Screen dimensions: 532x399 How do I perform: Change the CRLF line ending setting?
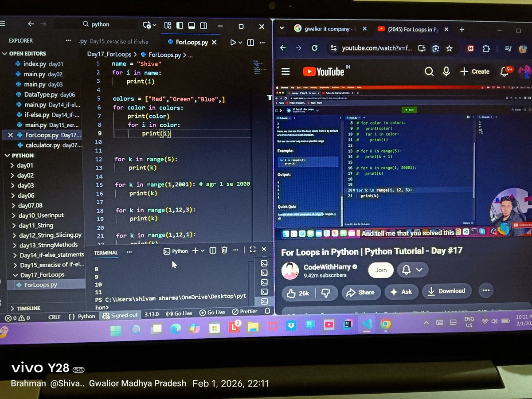tap(54, 317)
